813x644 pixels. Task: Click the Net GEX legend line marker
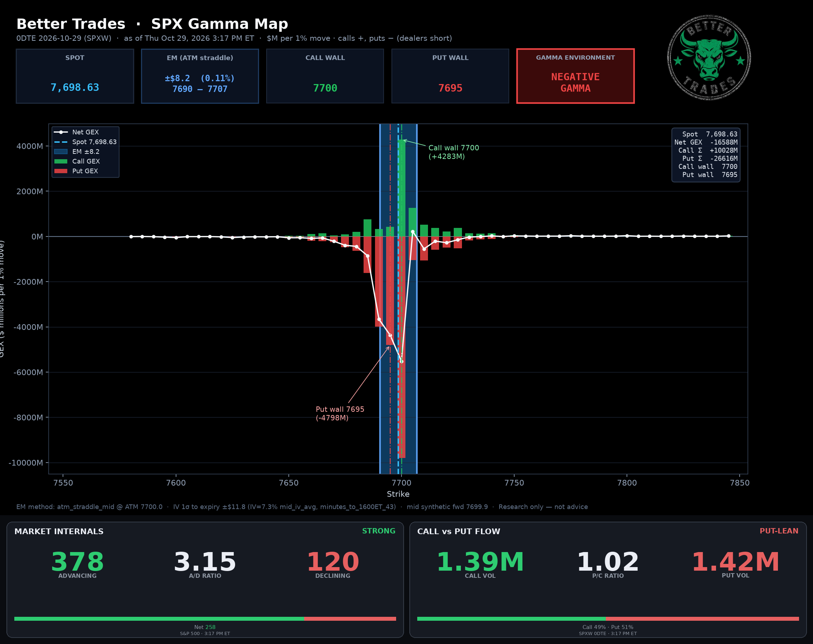pos(61,132)
